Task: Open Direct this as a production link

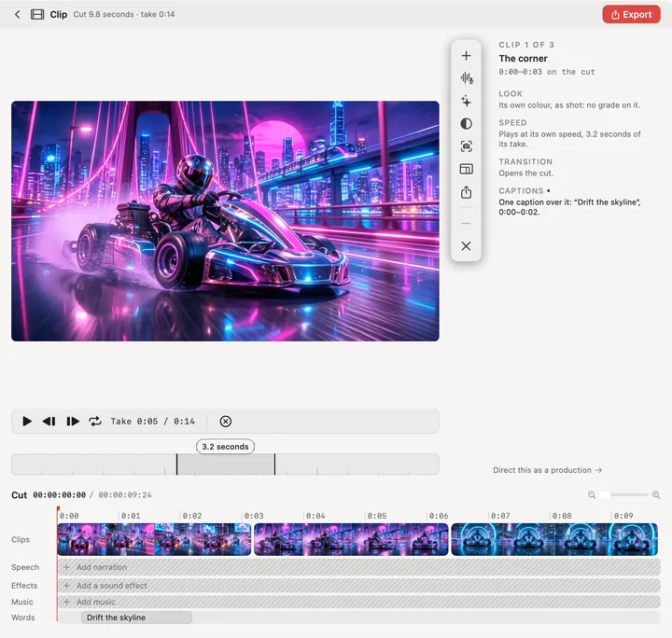Action: [x=547, y=470]
